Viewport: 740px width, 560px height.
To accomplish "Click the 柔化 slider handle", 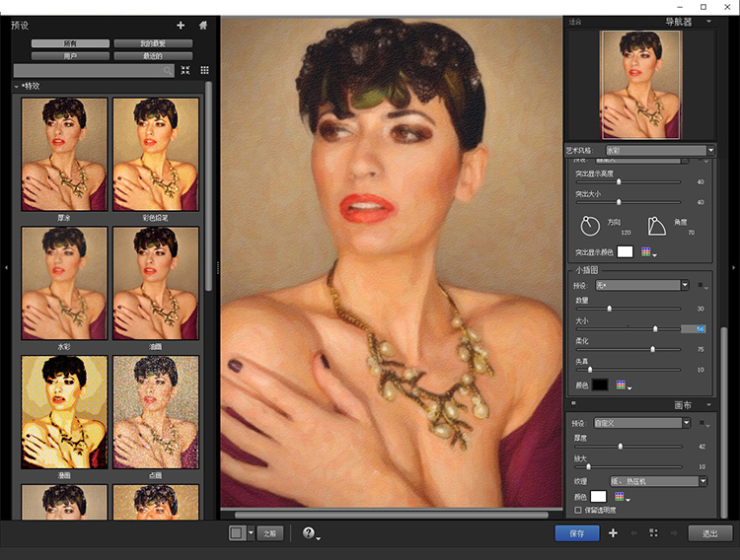I will (x=653, y=349).
